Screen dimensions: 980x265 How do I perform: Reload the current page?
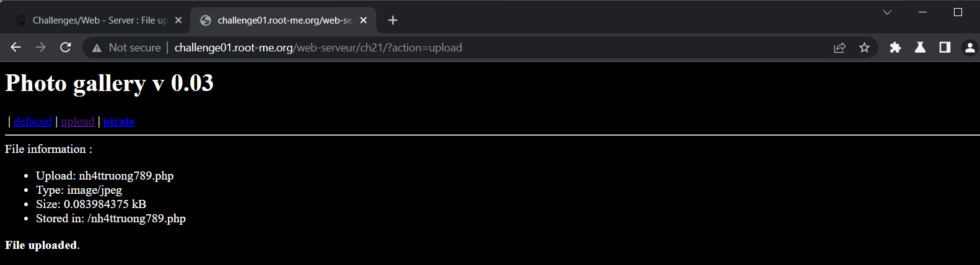66,48
